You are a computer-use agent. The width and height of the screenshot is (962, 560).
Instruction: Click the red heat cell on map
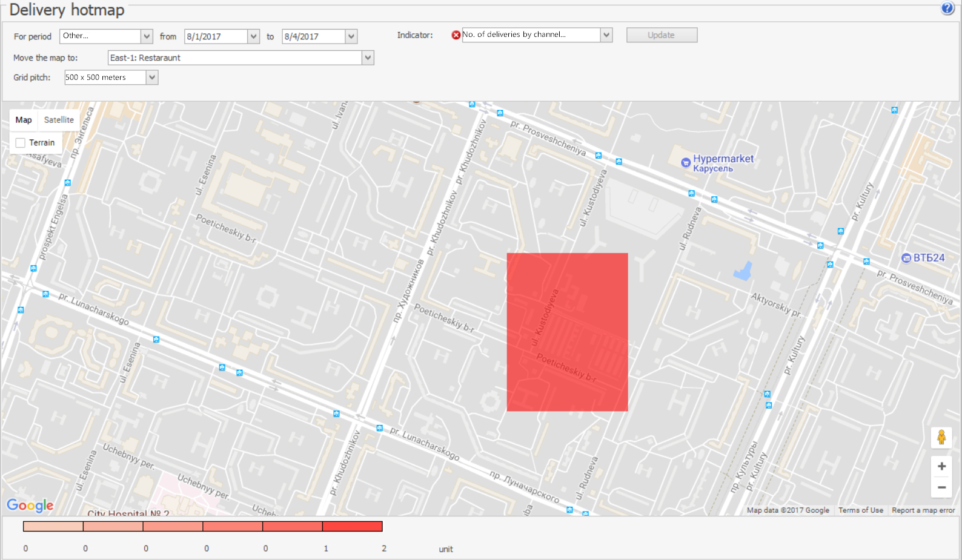tap(567, 332)
